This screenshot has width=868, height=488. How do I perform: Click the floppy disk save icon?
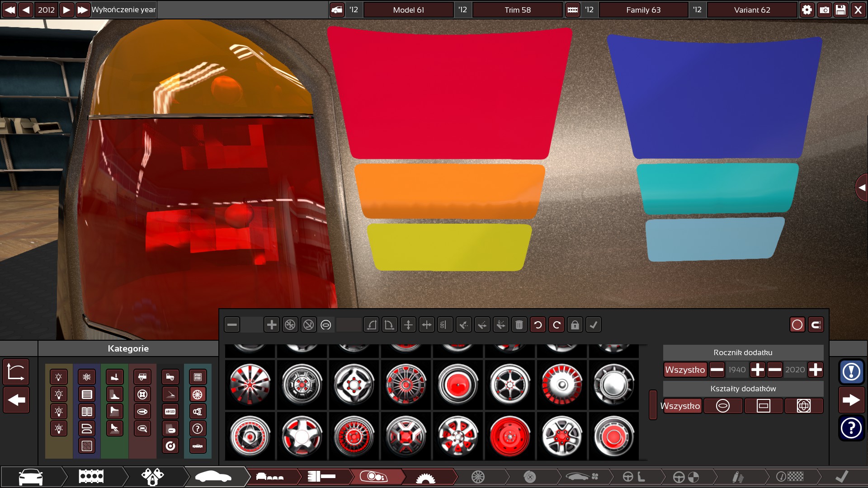point(840,9)
